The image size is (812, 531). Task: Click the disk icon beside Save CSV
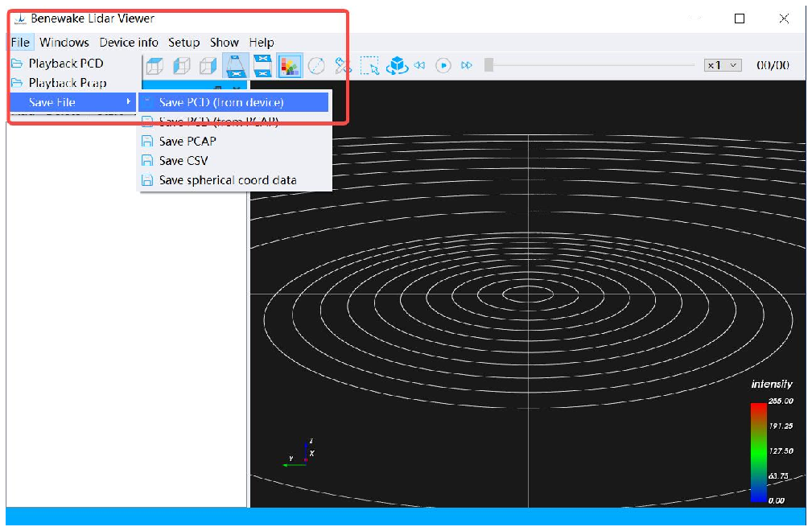[147, 161]
